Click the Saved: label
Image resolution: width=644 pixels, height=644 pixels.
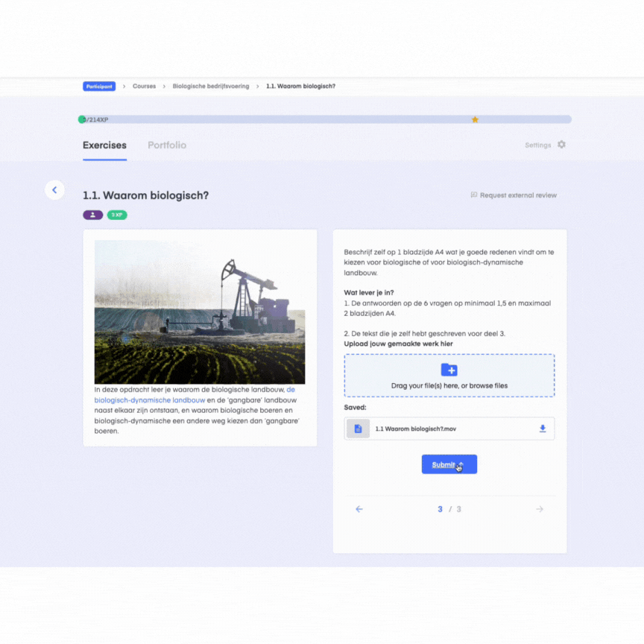click(x=356, y=408)
